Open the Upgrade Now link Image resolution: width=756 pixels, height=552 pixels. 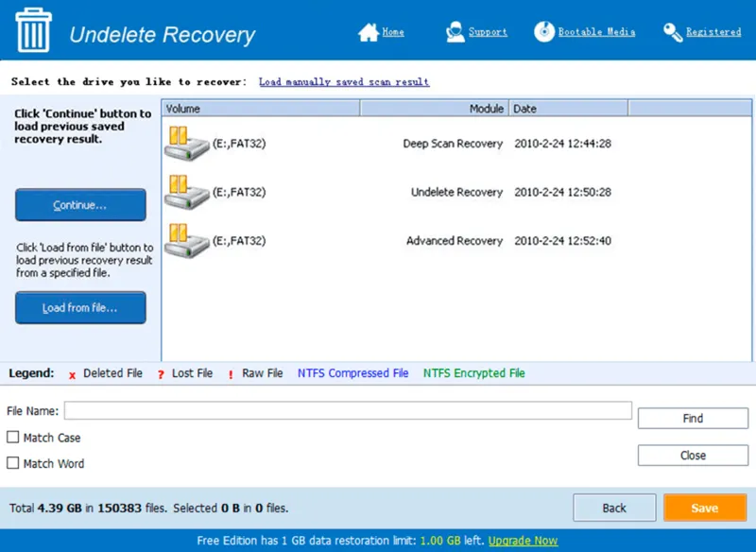pyautogui.click(x=523, y=542)
